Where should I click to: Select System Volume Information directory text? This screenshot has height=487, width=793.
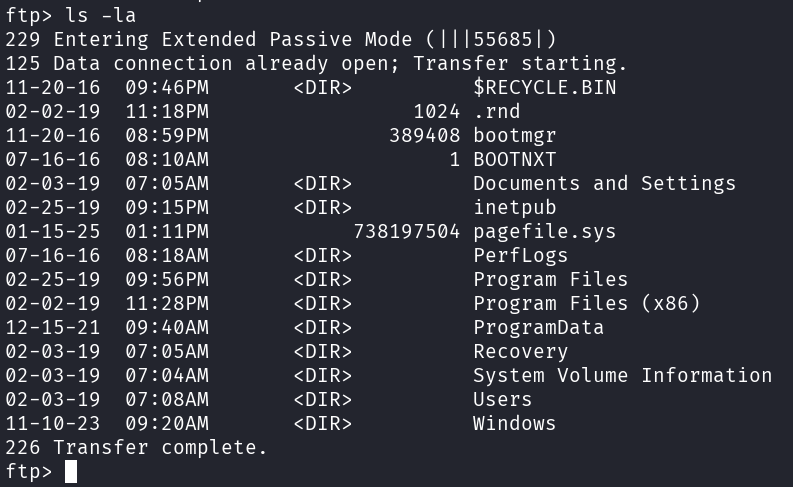(x=622, y=375)
